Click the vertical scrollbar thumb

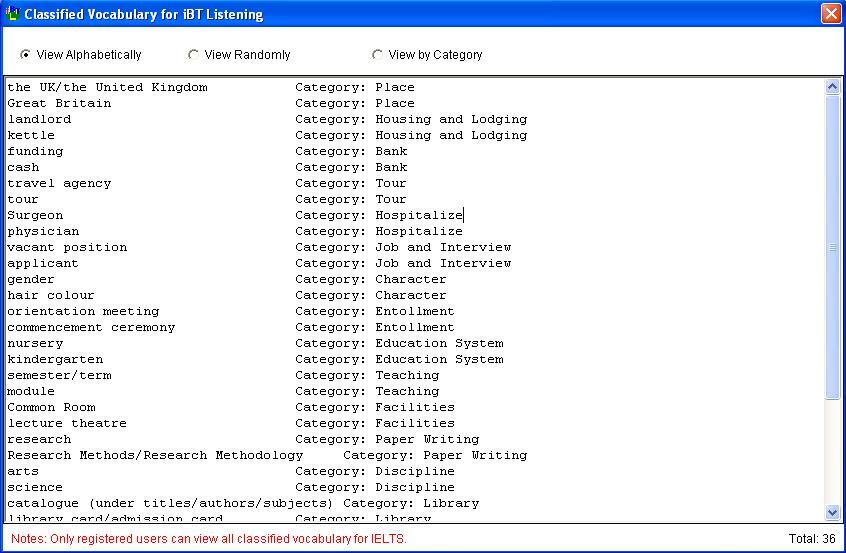pyautogui.click(x=832, y=247)
